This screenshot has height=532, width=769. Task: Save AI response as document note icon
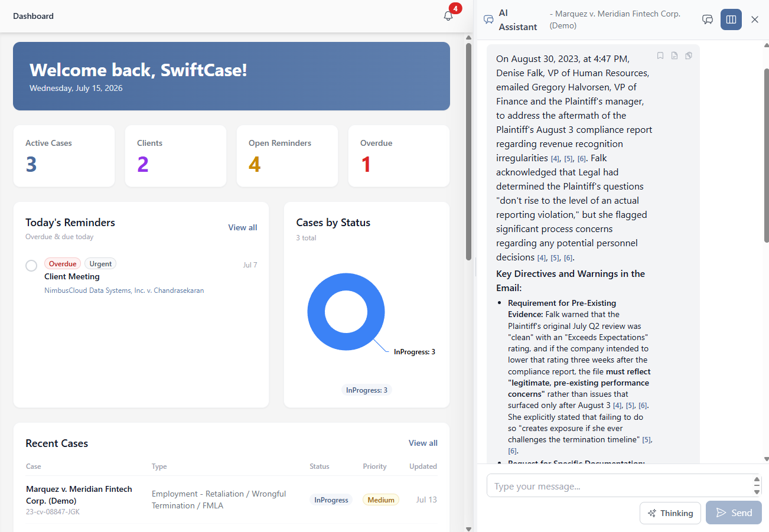click(674, 56)
